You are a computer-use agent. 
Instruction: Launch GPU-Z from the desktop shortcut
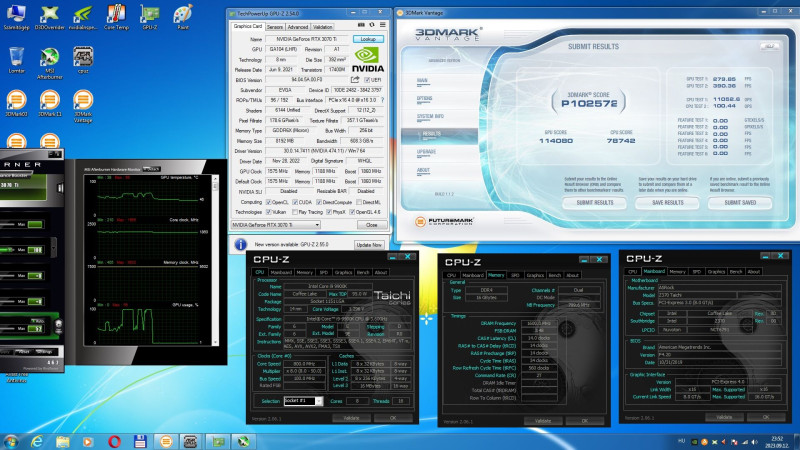[x=149, y=17]
